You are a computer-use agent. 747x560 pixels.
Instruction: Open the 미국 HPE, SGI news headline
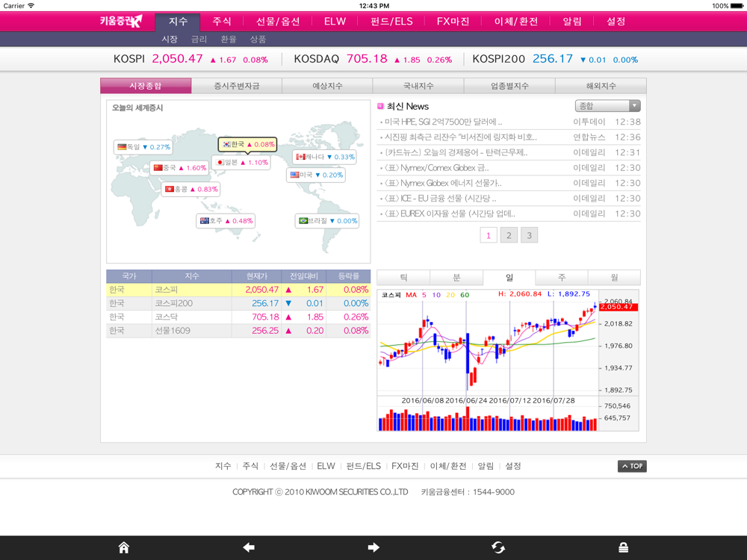click(x=443, y=122)
